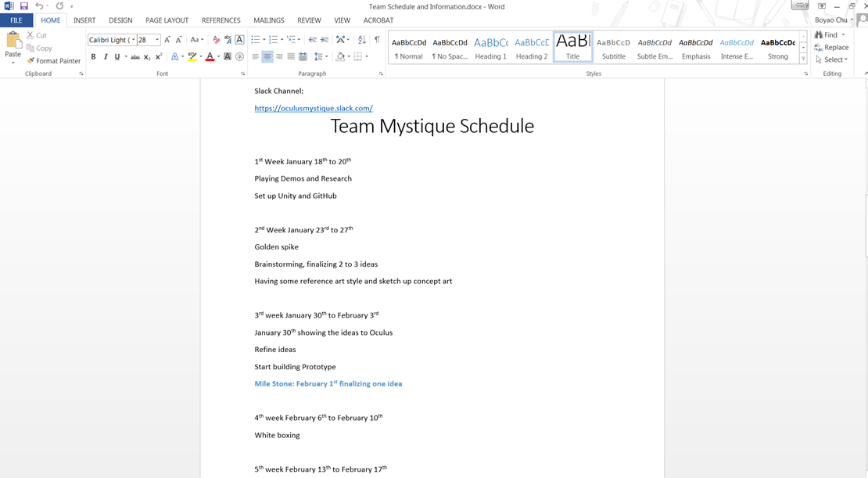Increase the paragraph indent
This screenshot has width=868, height=478.
coord(325,40)
